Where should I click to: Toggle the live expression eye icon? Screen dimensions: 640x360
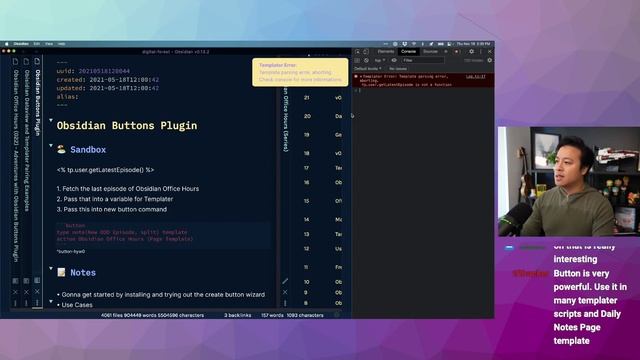(394, 60)
